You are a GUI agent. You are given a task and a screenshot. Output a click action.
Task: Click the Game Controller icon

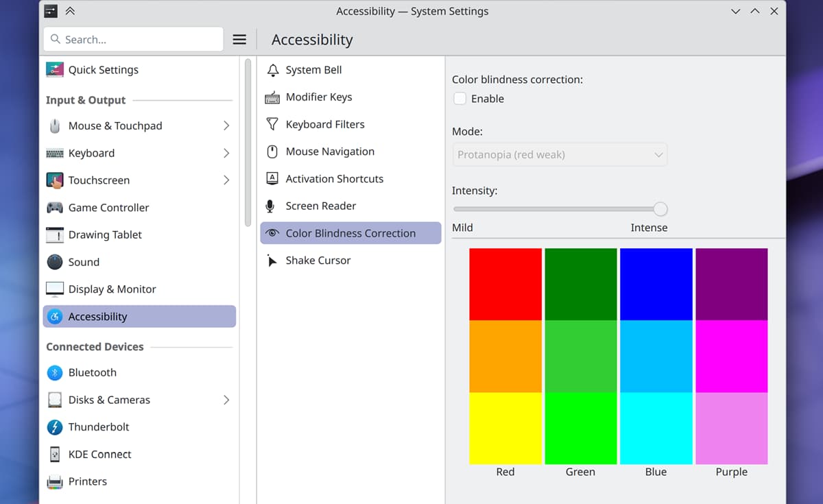pos(55,207)
